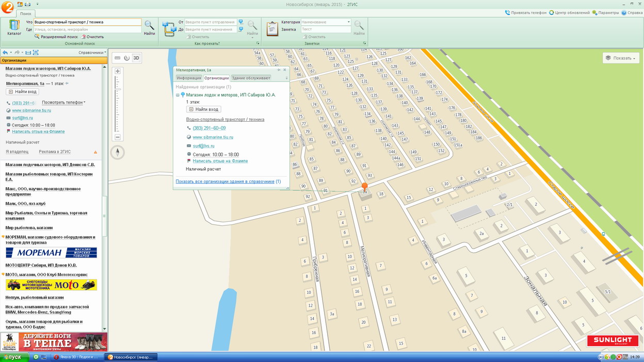This screenshot has width=644, height=362.
Task: Click the Где address input field
Action: (87, 30)
